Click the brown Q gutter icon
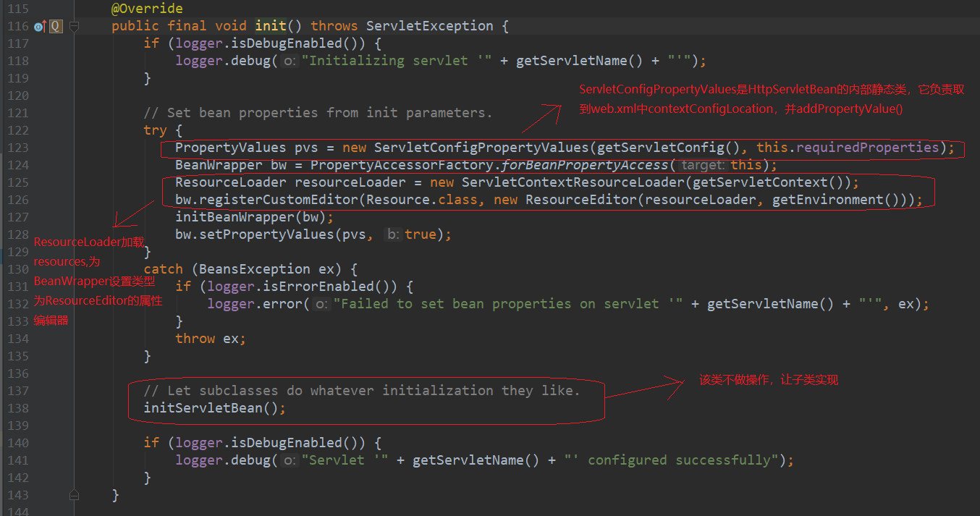This screenshot has width=980, height=516. [x=56, y=27]
